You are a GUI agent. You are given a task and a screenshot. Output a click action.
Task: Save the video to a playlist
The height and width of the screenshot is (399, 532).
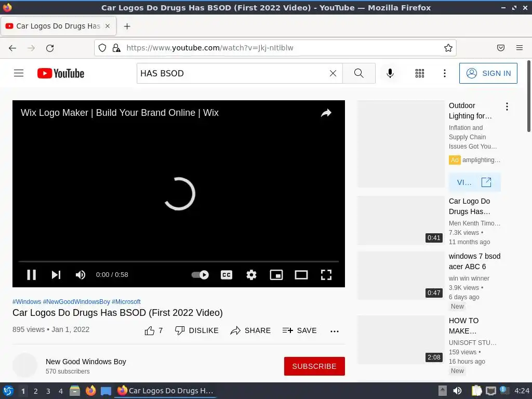pos(299,330)
